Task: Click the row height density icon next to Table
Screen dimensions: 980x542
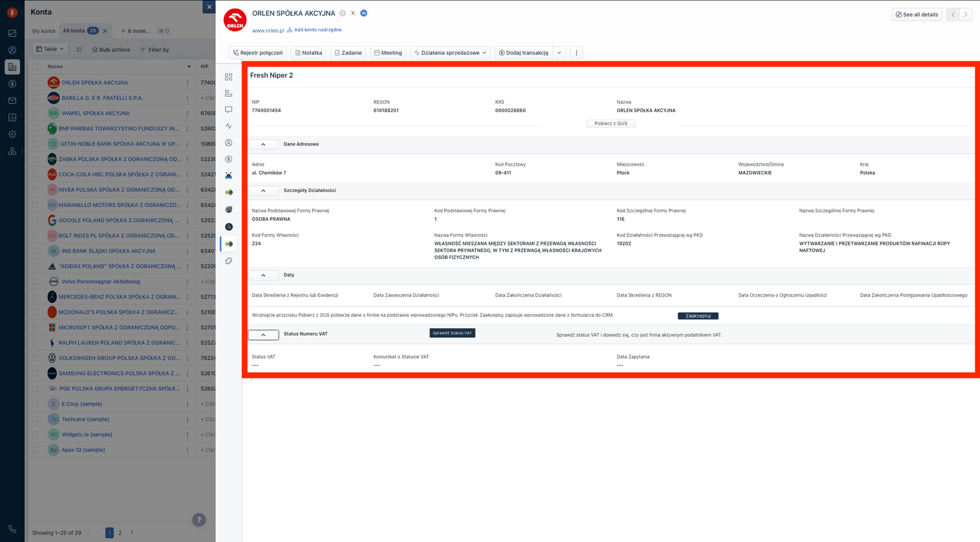Action: tap(79, 50)
